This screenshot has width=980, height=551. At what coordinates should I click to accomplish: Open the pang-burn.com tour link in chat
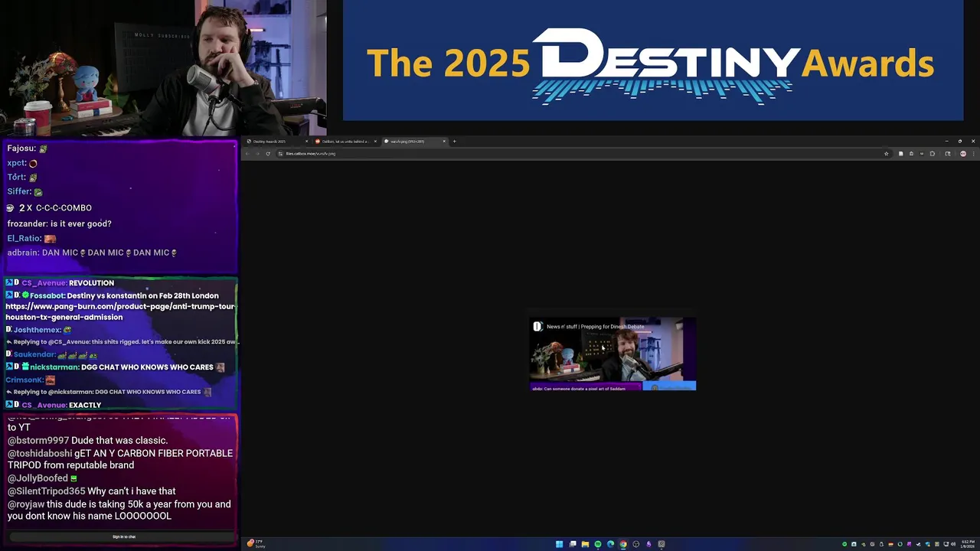point(120,311)
